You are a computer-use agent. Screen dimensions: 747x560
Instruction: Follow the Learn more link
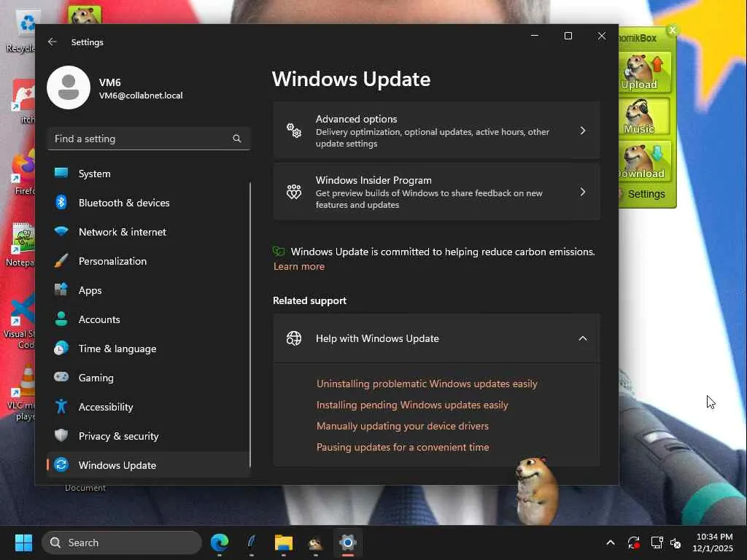298,267
